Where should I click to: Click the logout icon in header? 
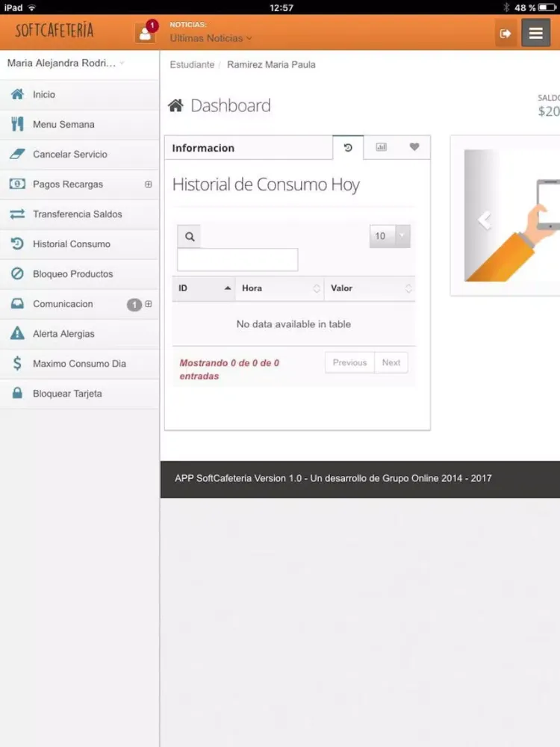[x=505, y=33]
